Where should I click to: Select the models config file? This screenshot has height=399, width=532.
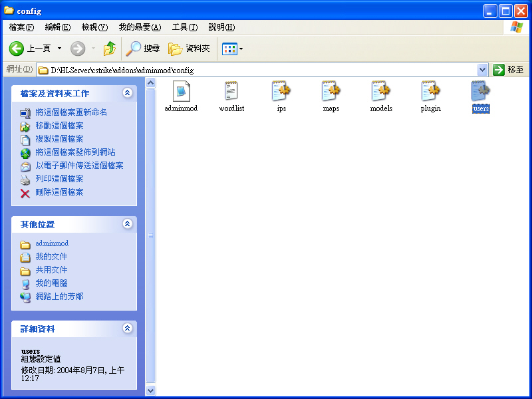click(381, 91)
